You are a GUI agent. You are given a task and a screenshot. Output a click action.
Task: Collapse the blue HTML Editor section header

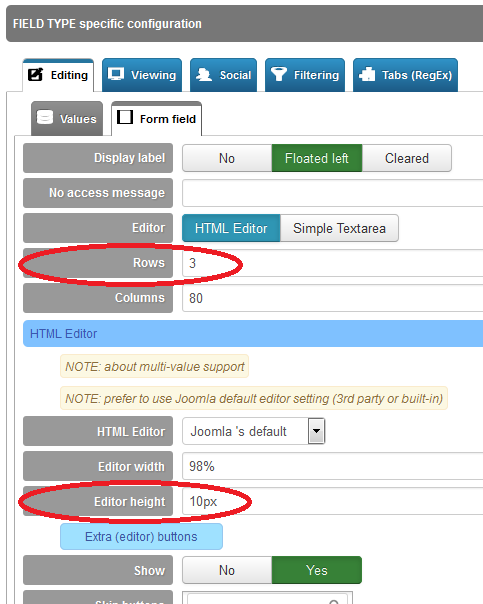click(x=253, y=334)
